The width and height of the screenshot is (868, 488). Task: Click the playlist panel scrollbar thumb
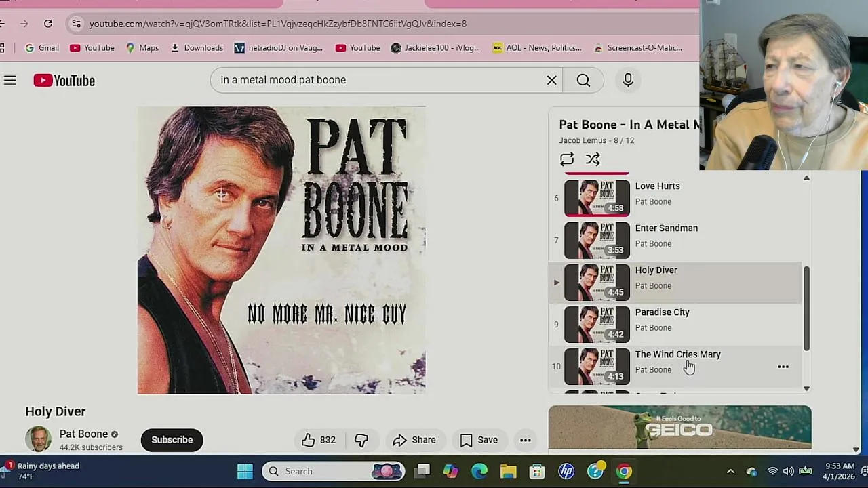806,308
